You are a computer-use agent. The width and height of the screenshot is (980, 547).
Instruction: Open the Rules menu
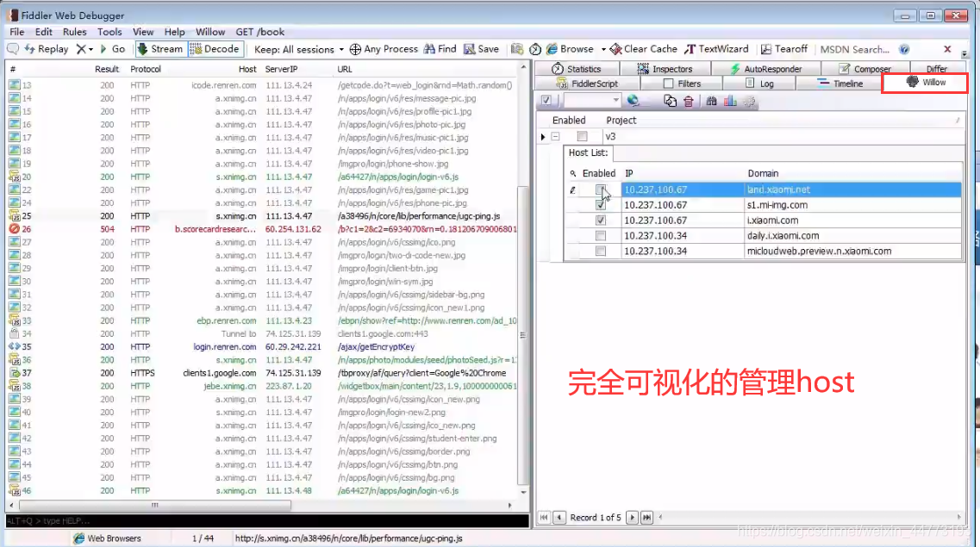coord(74,32)
